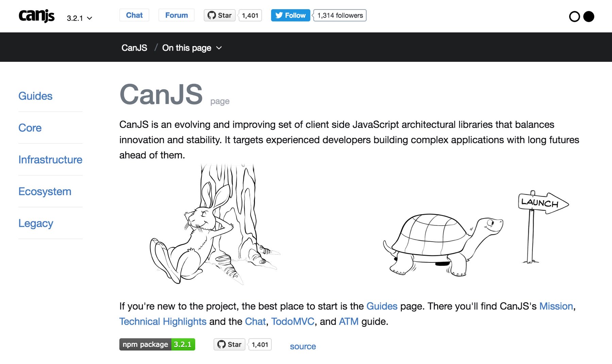Click the tortoise illustration
This screenshot has width=612, height=364.
[443, 244]
